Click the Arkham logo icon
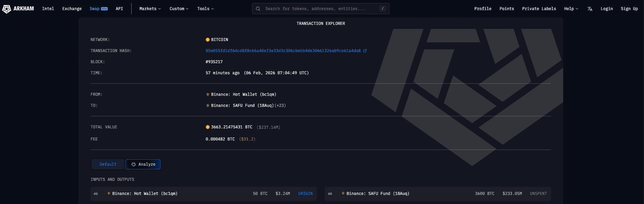Viewport: 644px width, 204px height. pos(7,9)
